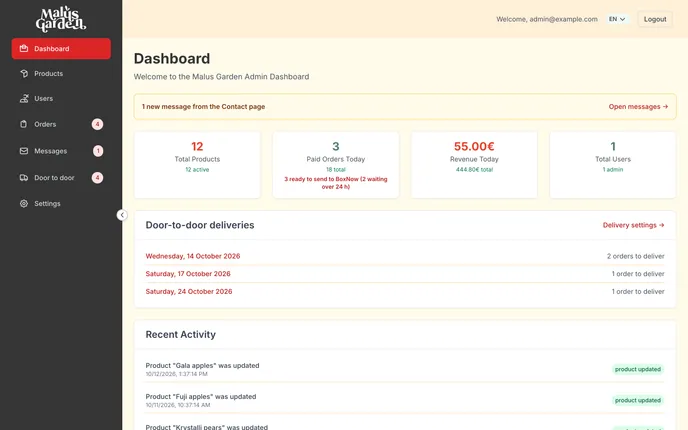Open the Users menu item
688x430 pixels.
click(x=61, y=98)
